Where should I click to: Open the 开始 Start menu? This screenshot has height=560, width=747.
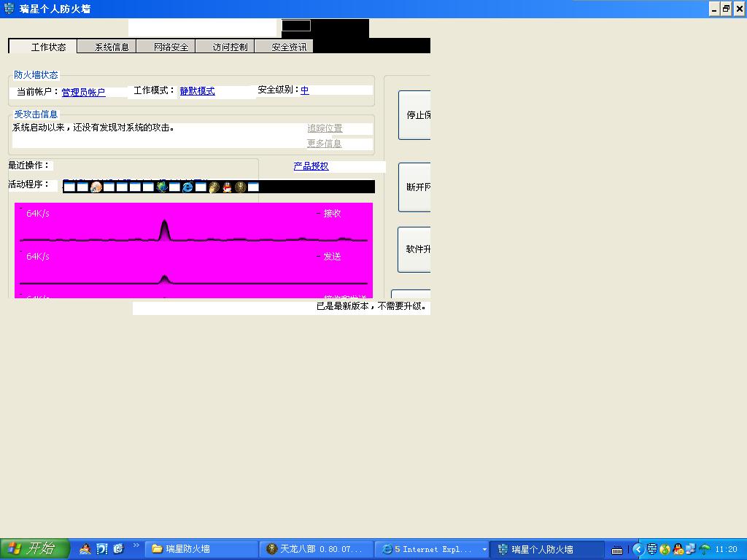click(x=34, y=549)
